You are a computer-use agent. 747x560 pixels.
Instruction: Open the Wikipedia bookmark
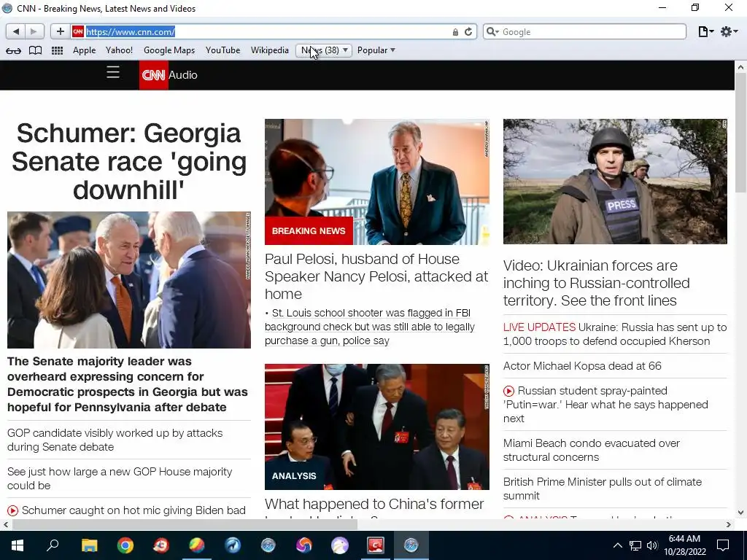pyautogui.click(x=270, y=50)
